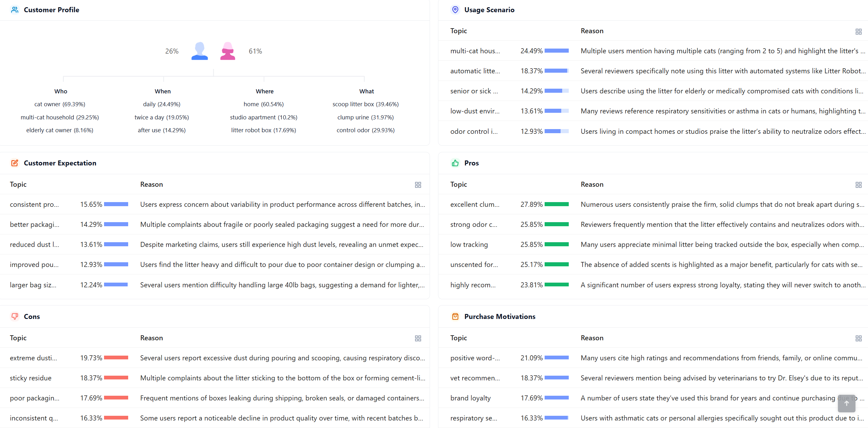Click 'studio apartment (10.2%)' entry
Image resolution: width=868 pixels, height=428 pixels.
[x=264, y=117]
